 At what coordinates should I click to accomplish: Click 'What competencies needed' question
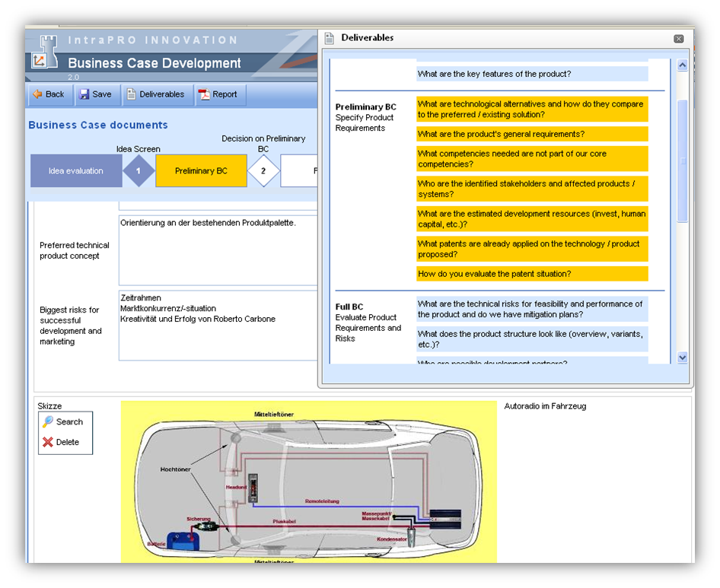point(532,159)
